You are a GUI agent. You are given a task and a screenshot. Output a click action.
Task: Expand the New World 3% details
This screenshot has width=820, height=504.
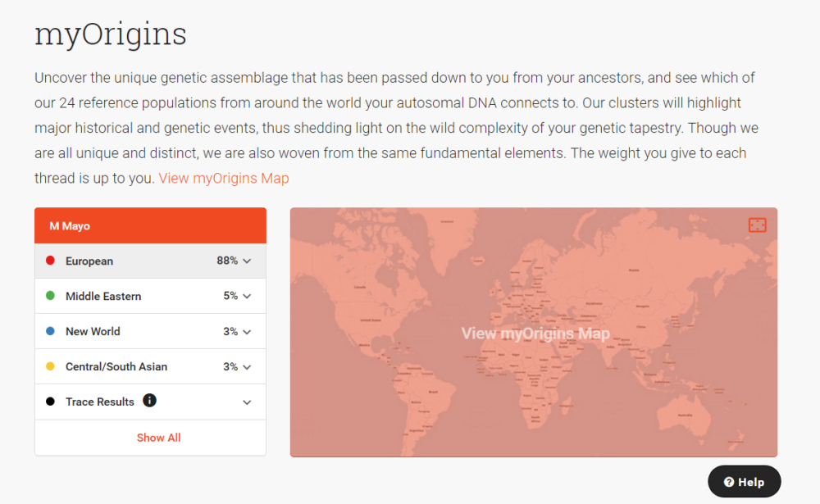coord(245,331)
